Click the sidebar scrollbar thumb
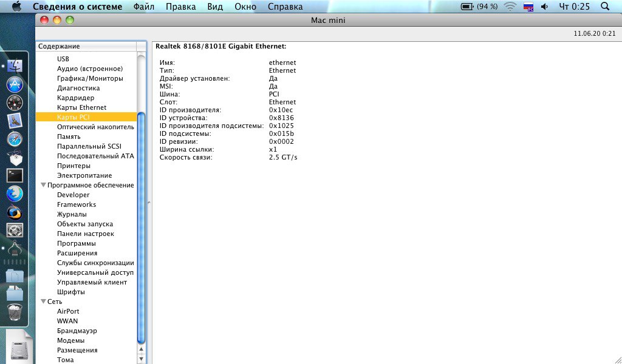This screenshot has width=622, height=364. tap(141, 227)
